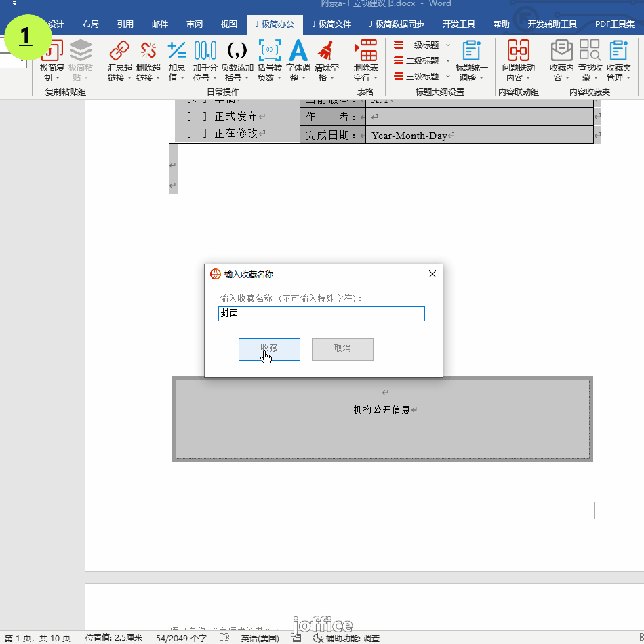Open the 开发工具 ribbon tab
Viewport: 644px width, 644px height.
tap(458, 24)
